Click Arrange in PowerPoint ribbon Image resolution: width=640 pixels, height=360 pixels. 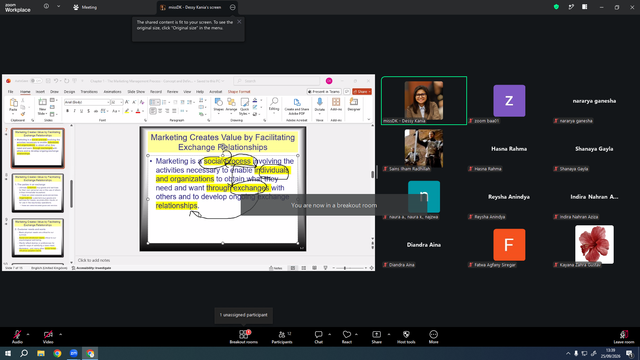point(231,106)
